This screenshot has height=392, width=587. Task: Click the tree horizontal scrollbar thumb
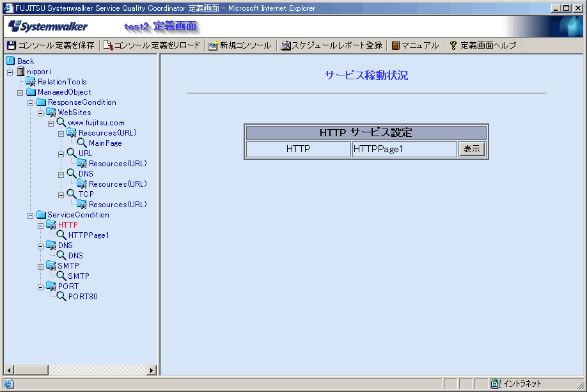click(x=31, y=370)
